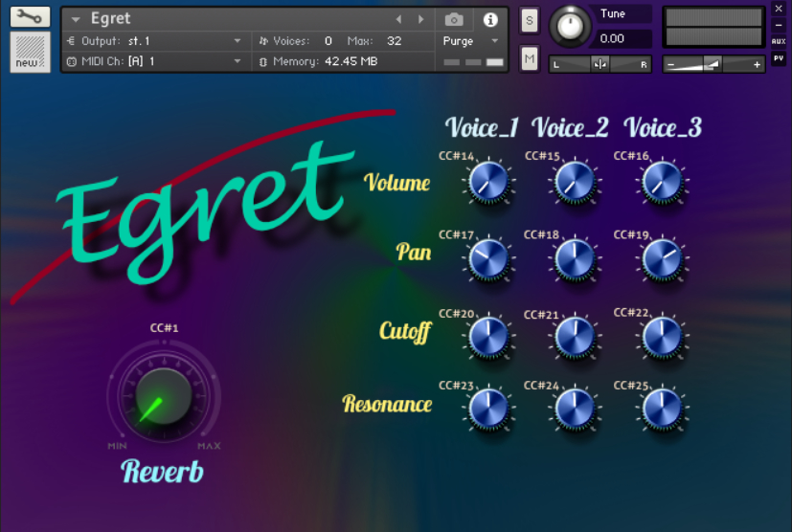The width and height of the screenshot is (792, 532).
Task: Open instrument edit mode with wrench icon
Action: [x=30, y=16]
